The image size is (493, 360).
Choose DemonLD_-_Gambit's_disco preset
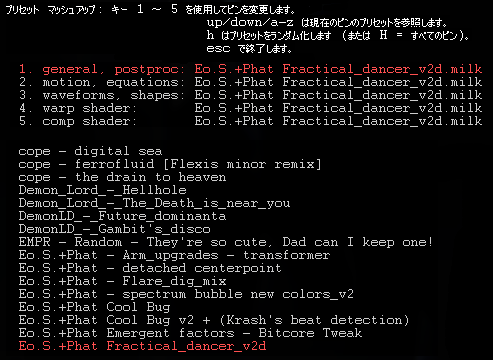pos(114,229)
